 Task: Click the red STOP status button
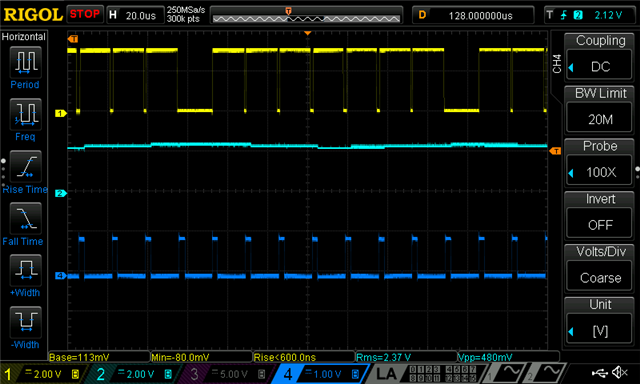[85, 14]
